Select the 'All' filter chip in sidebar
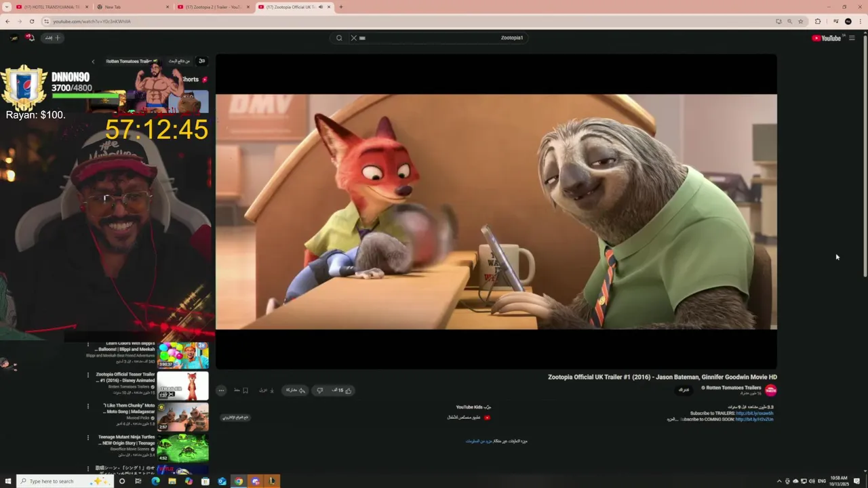The width and height of the screenshot is (868, 488). point(201,61)
